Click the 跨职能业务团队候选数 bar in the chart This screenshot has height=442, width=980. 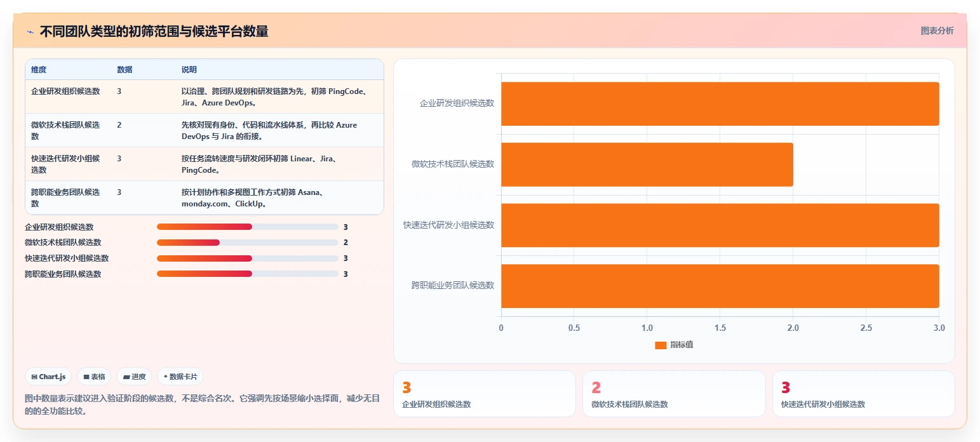(x=720, y=286)
